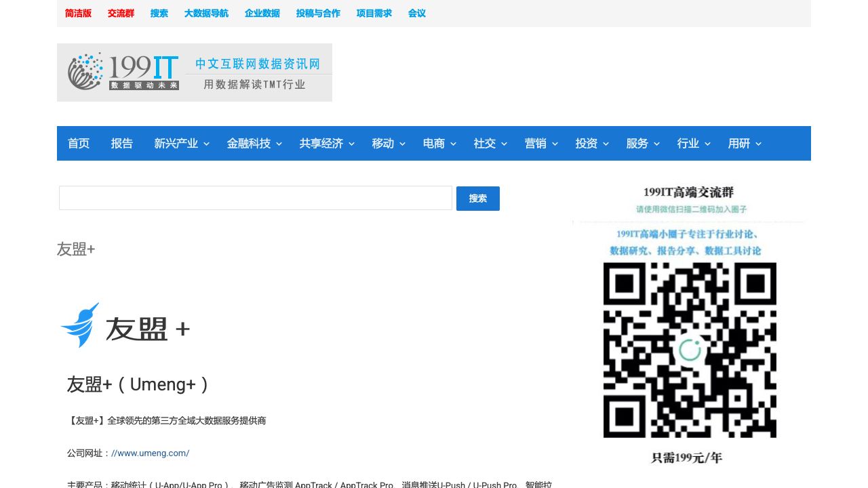
Task: Click the WeChat group QR code
Action: 689,350
